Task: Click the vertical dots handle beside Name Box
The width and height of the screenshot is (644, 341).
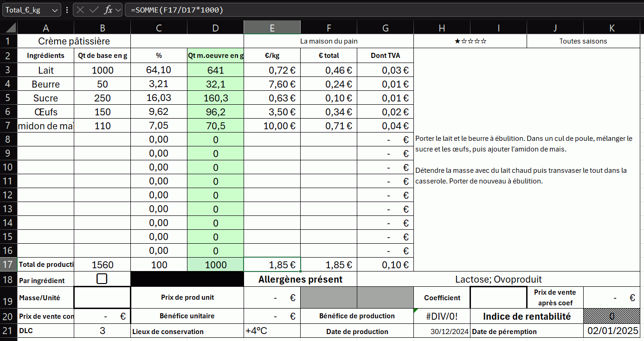Action: coord(67,10)
